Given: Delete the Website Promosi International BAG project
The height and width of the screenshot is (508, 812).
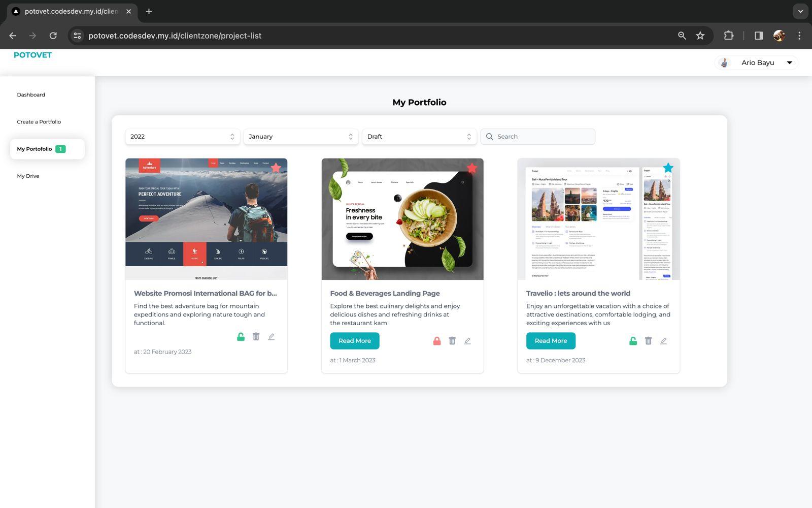Looking at the screenshot, I should [256, 337].
